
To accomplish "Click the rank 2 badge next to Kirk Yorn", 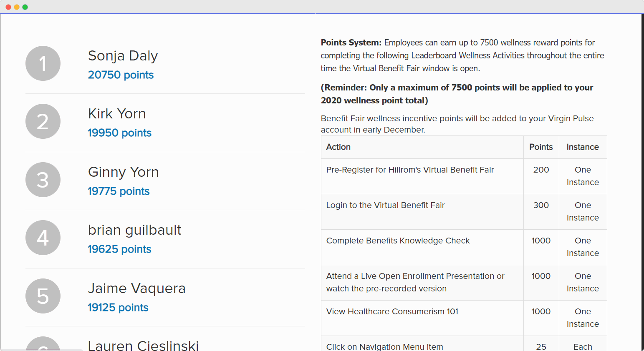I will click(43, 121).
